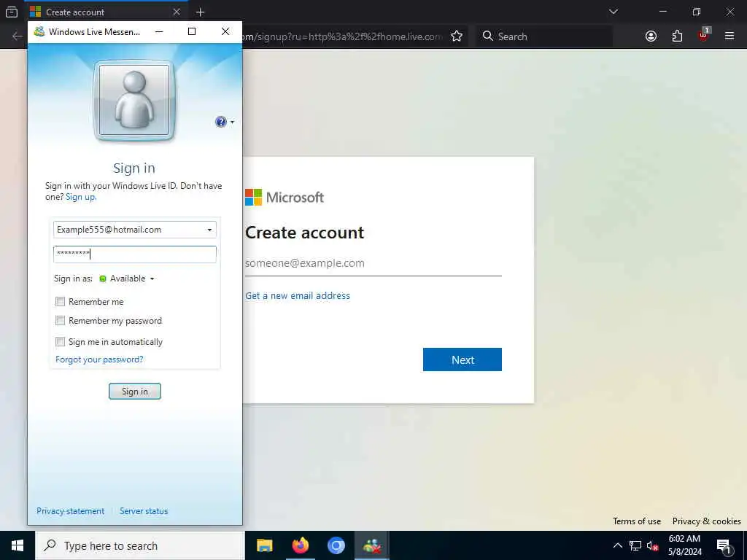Check Sign me in automatically
Viewport: 747px width, 560px height.
(60, 341)
